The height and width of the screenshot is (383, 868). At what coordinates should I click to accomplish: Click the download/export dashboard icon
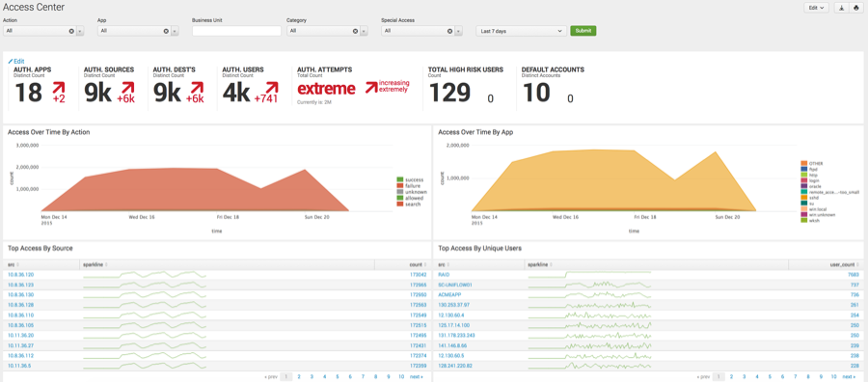click(x=841, y=8)
